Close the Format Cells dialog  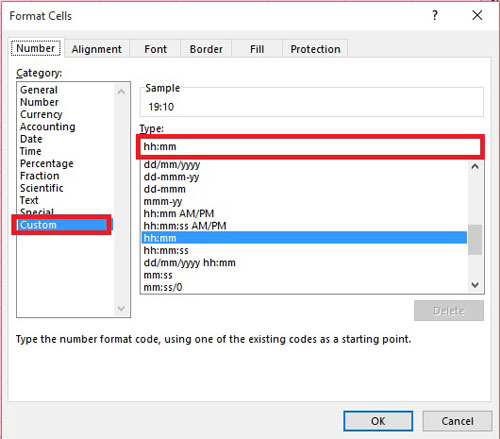click(x=477, y=15)
